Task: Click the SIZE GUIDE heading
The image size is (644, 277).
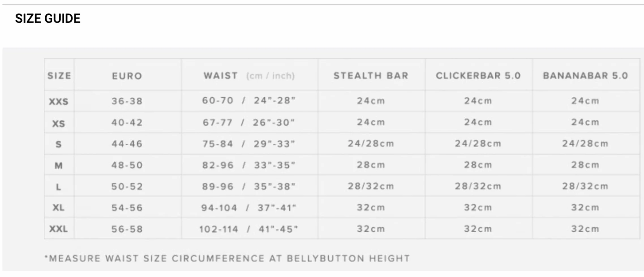Action: (x=48, y=19)
